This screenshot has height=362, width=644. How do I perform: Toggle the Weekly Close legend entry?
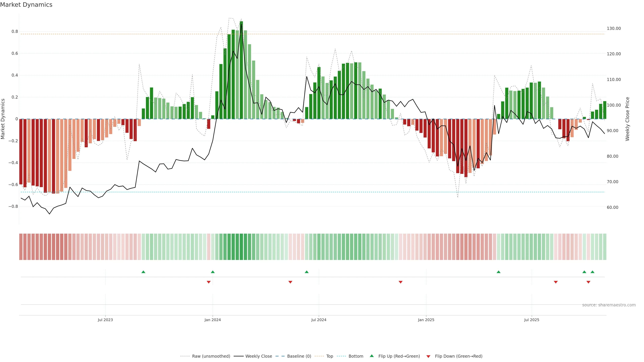point(258,356)
